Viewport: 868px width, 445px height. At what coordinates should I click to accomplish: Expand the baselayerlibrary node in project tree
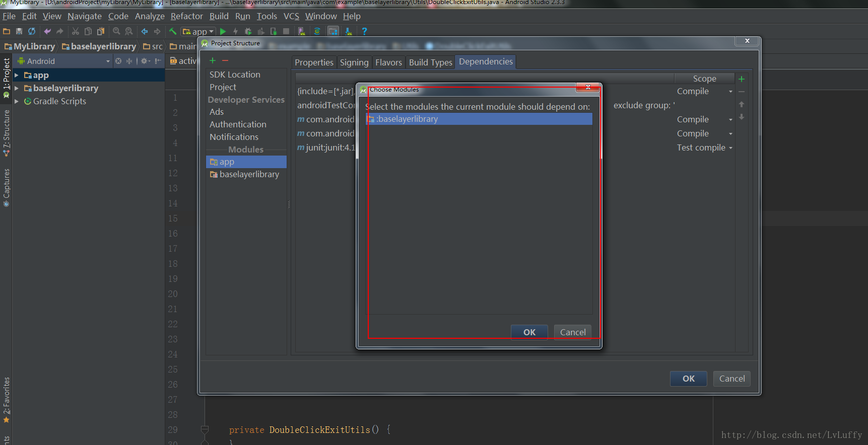tap(17, 88)
